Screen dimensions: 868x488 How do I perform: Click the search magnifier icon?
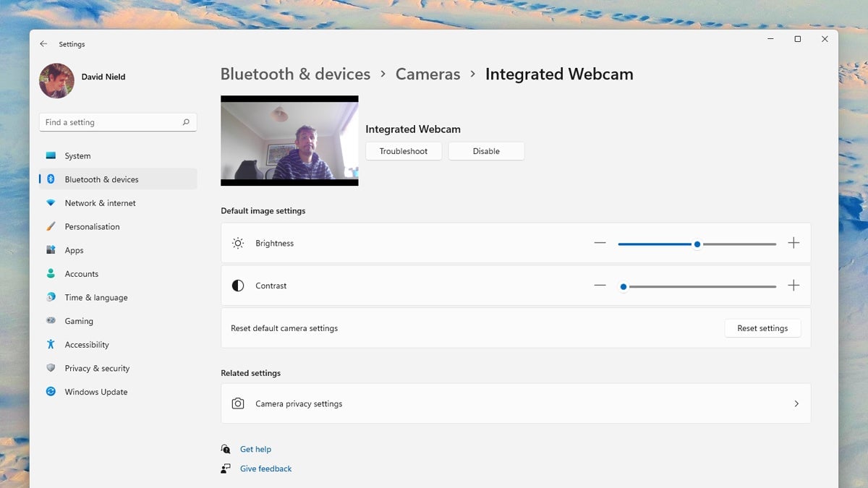click(x=186, y=122)
